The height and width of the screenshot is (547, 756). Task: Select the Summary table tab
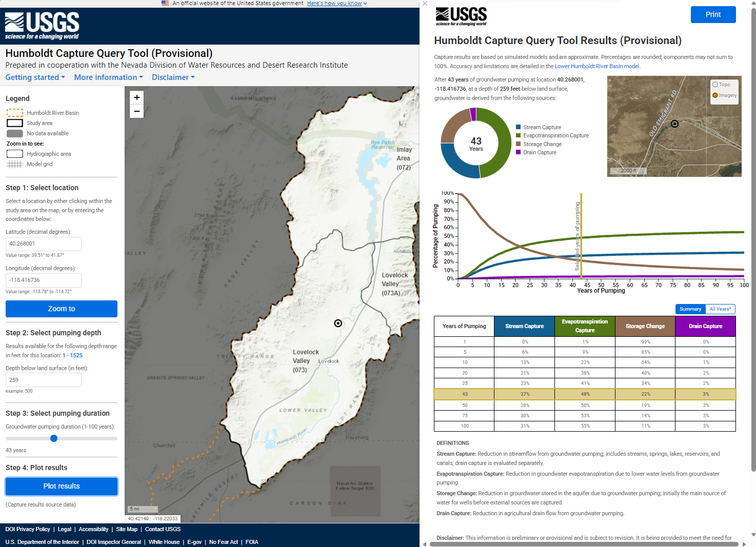[690, 309]
